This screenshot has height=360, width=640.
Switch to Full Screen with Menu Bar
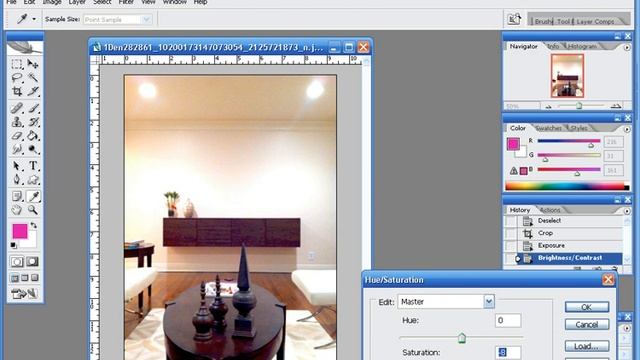tap(24, 278)
